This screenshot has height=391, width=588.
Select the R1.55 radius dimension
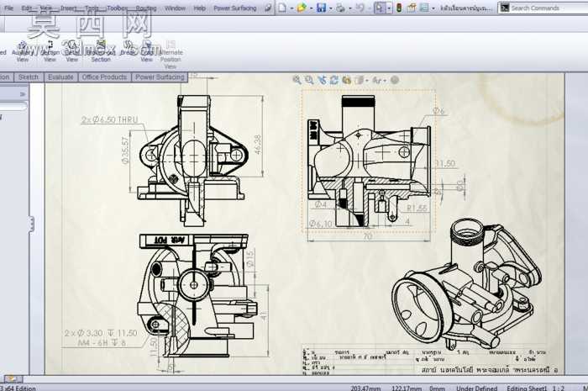[417, 208]
